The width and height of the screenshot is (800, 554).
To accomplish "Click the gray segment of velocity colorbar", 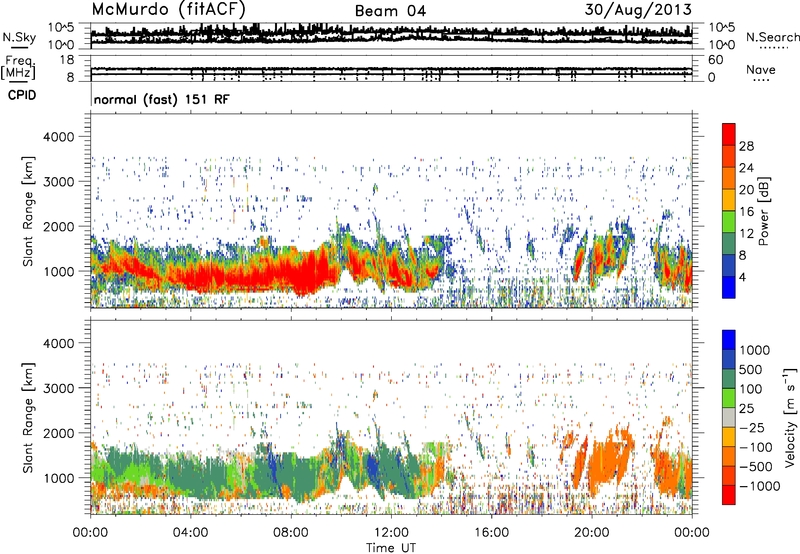I will pos(729,417).
